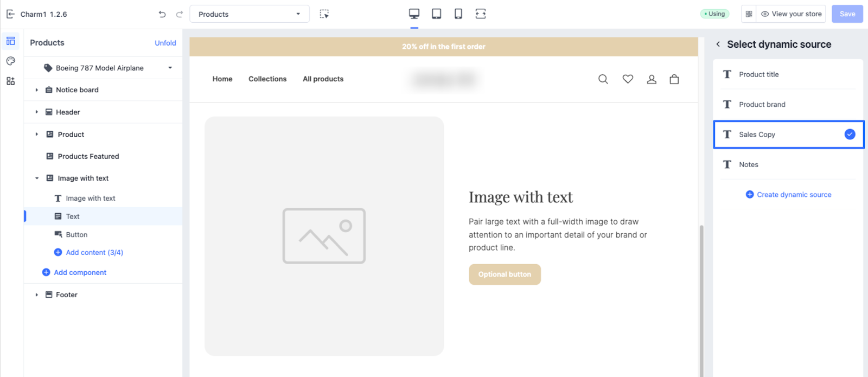
Task: Choose Notes as dynamic source
Action: click(748, 164)
